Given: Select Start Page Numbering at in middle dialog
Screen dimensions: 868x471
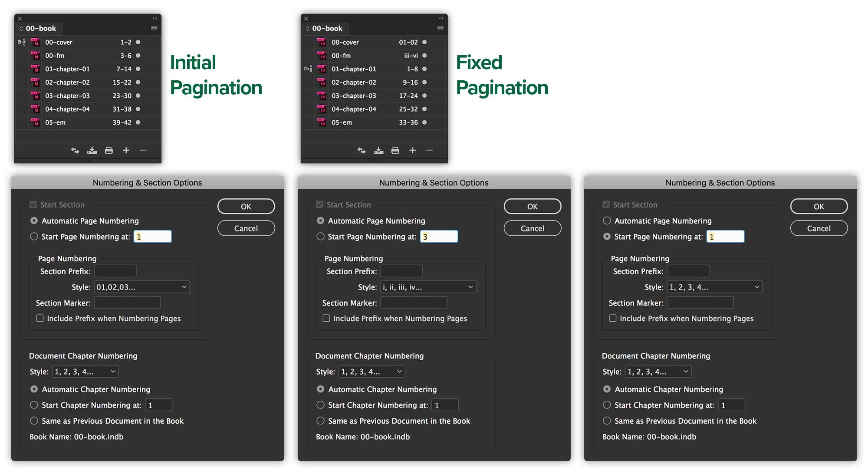Looking at the screenshot, I should (320, 237).
